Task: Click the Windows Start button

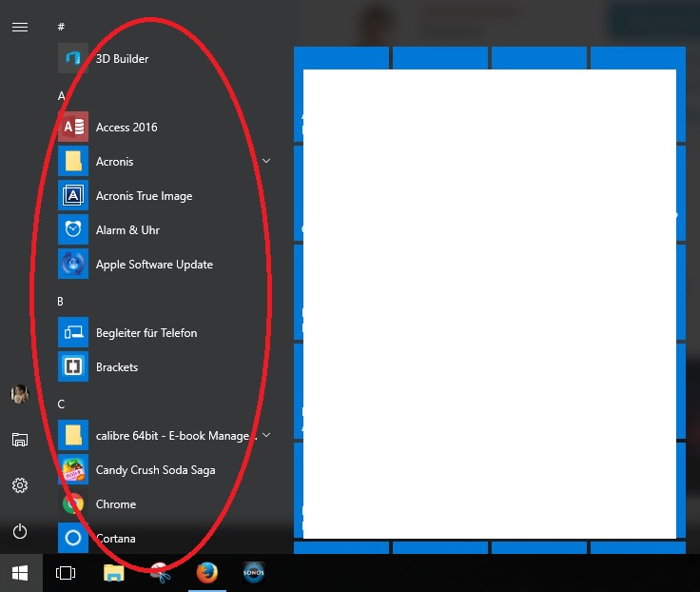Action: point(20,573)
